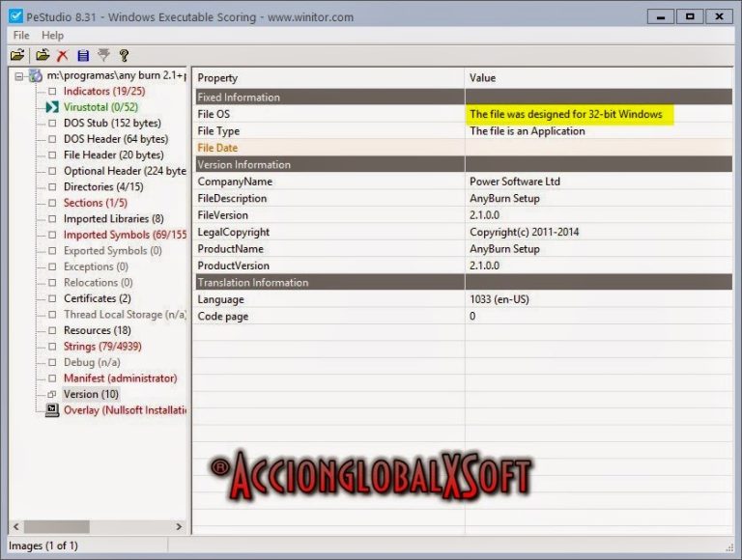Toggle checkbox next to Optional Header
Image resolution: width=742 pixels, height=560 pixels.
tap(52, 171)
